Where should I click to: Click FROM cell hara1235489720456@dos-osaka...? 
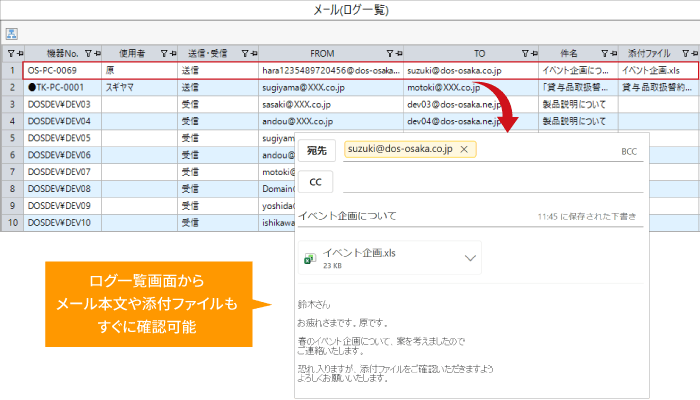pos(331,71)
